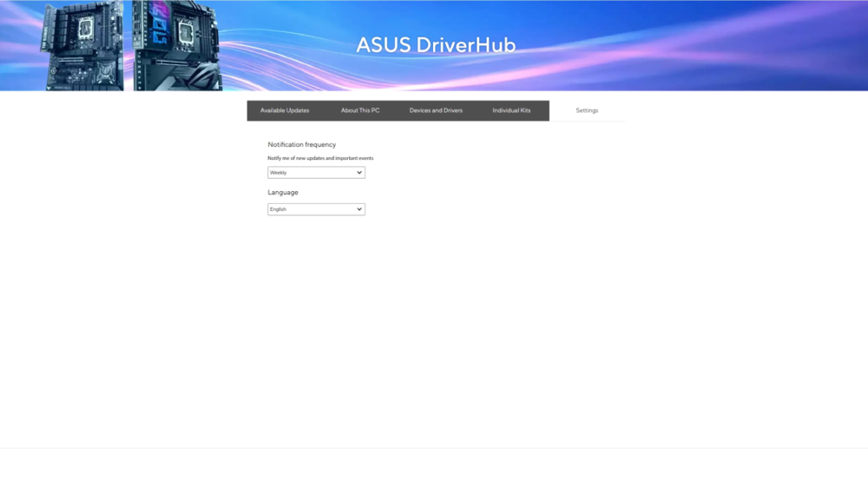Expand the English language dropdown

(x=316, y=209)
